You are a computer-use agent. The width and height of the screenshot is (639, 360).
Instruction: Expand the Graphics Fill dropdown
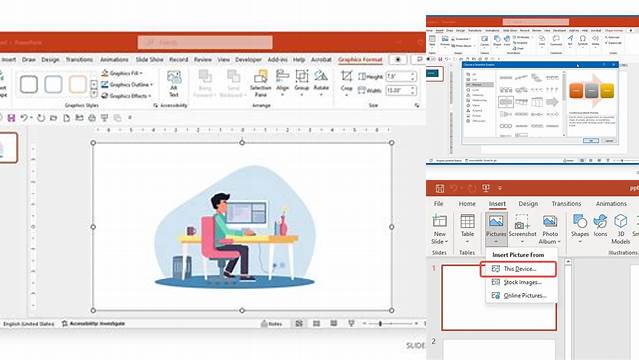[x=122, y=73]
